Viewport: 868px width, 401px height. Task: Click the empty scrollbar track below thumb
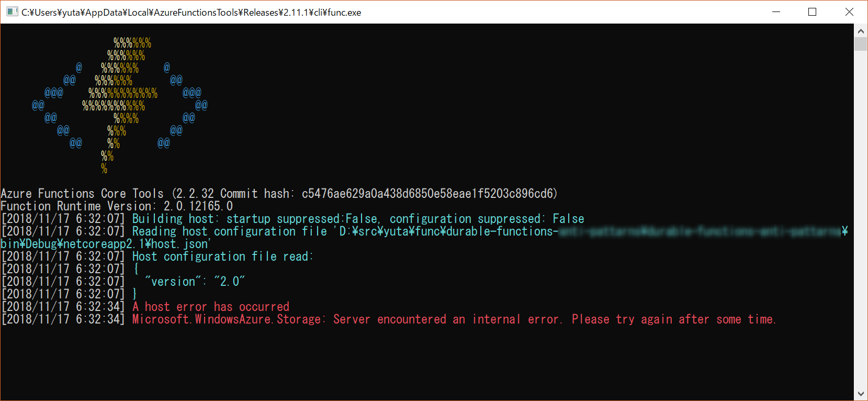[861, 219]
